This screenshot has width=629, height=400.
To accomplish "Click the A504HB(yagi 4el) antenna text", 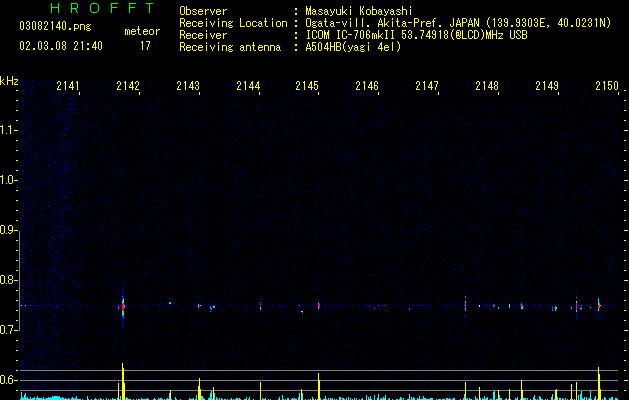I will pyautogui.click(x=353, y=47).
